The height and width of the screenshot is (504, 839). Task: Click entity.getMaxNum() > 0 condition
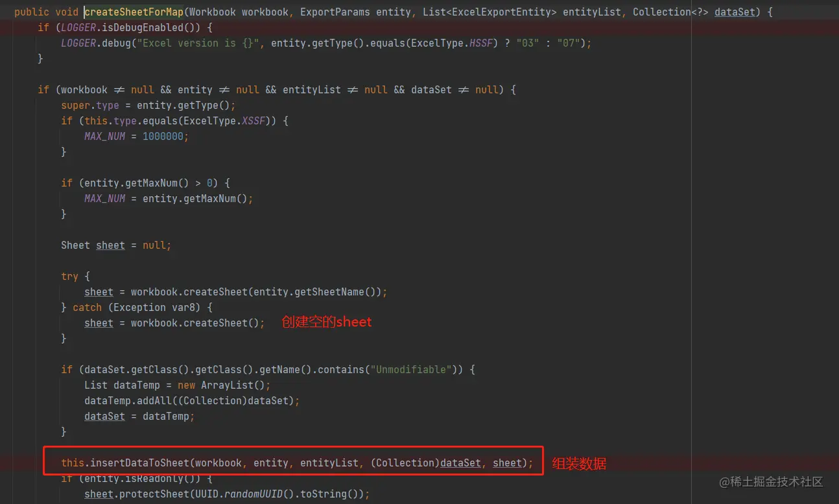tap(148, 183)
